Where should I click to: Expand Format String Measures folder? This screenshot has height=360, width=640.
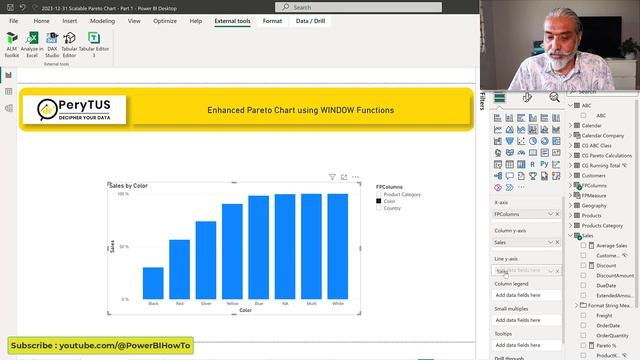coord(577,305)
